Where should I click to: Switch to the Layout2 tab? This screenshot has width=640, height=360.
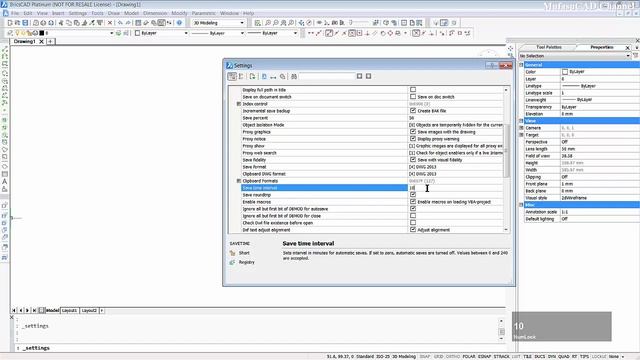click(x=89, y=311)
